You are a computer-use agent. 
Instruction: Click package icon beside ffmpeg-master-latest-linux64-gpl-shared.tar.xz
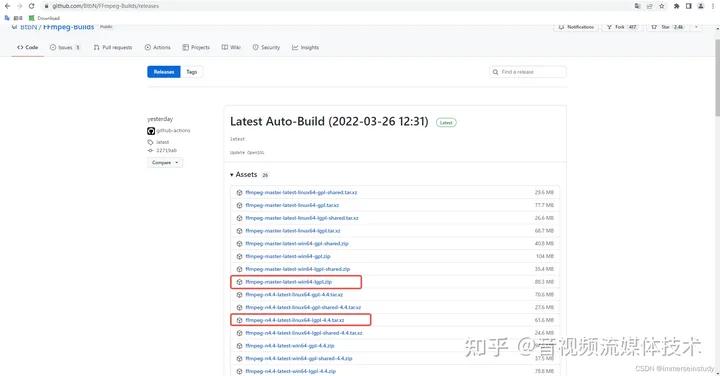239,192
